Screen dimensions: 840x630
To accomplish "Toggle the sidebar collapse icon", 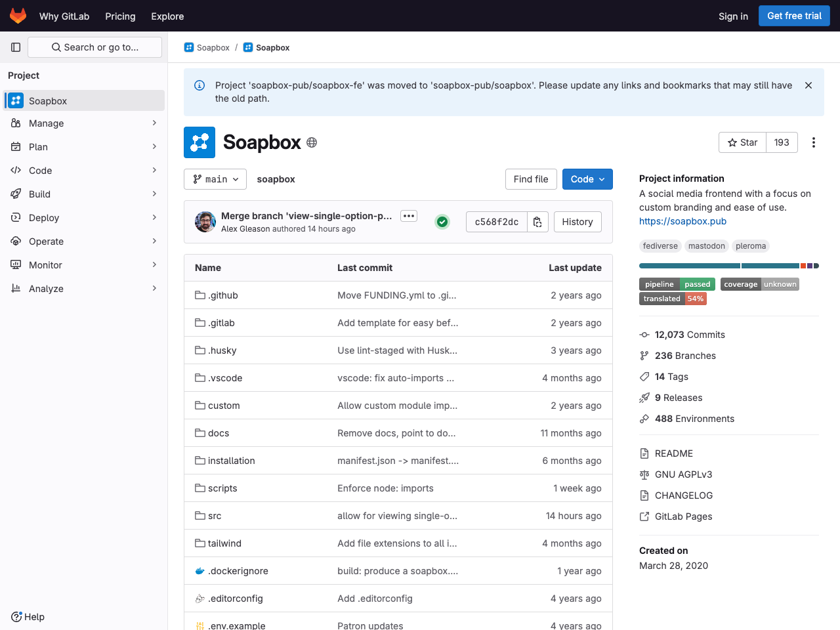I will (x=16, y=47).
